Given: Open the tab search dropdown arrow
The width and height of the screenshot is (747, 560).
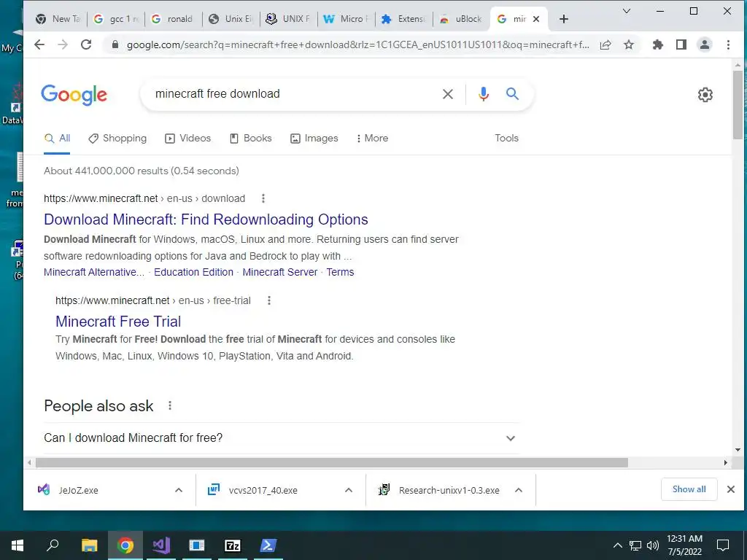Looking at the screenshot, I should click(627, 11).
